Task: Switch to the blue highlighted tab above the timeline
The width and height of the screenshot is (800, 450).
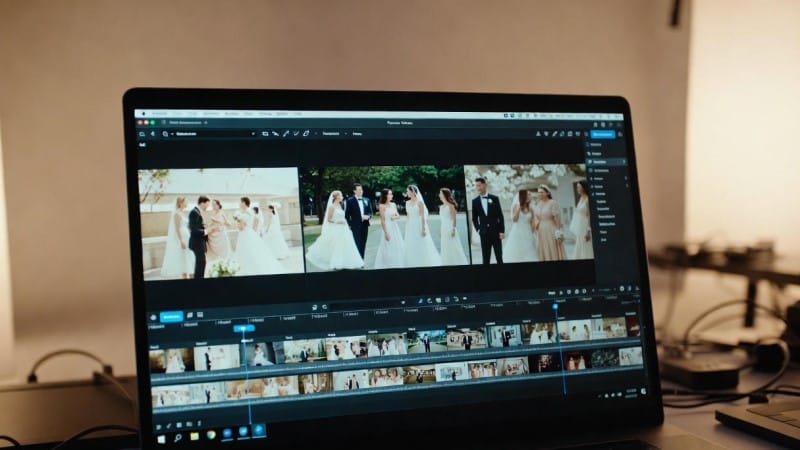Action: point(171,317)
